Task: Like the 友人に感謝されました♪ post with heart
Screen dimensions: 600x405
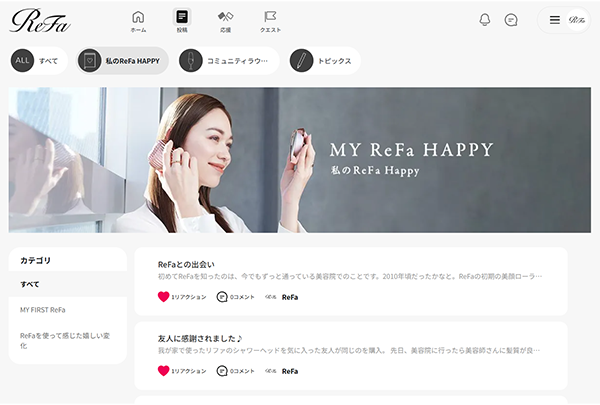Action: tap(163, 371)
